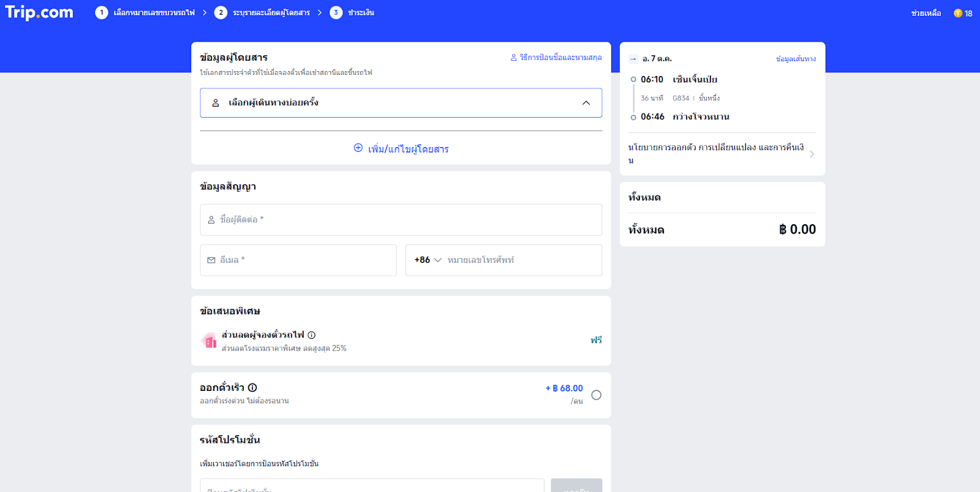Click info icon next to ส่วนลดผู้จองตั๋วรถไฟ

[312, 335]
